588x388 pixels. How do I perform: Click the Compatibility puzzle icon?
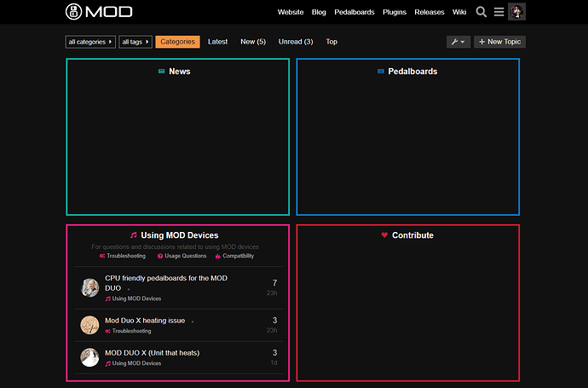point(218,257)
